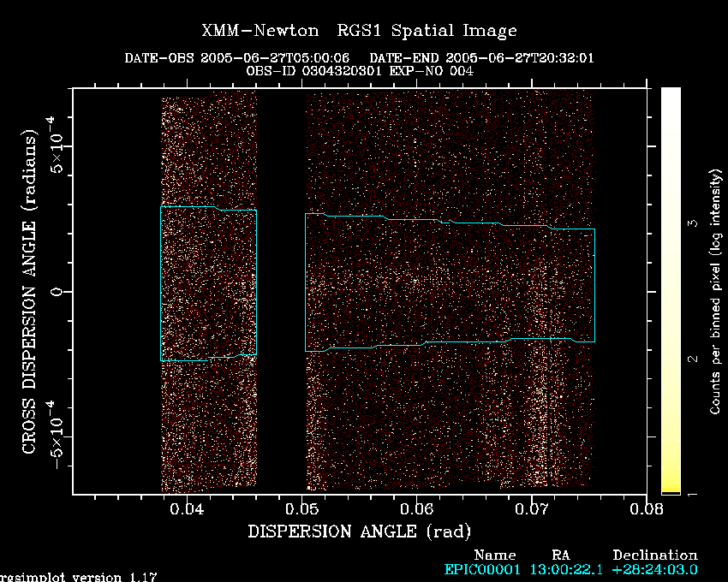Select the DATE-END 2005-06-27T20:32:01 text
The height and width of the screenshot is (582, 728).
pyautogui.click(x=481, y=58)
